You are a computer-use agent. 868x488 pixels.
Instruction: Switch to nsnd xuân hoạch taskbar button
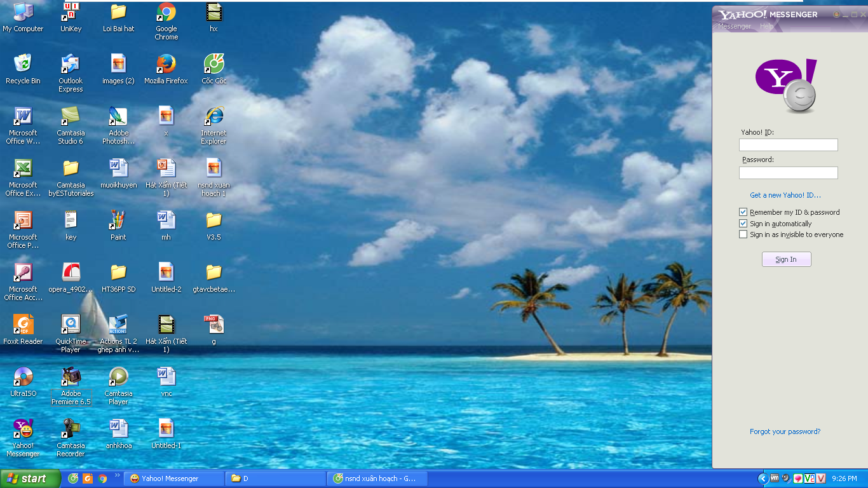coord(377,478)
